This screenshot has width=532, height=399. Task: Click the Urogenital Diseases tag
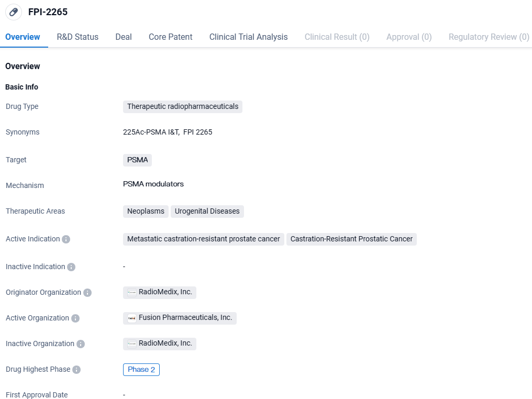point(207,212)
